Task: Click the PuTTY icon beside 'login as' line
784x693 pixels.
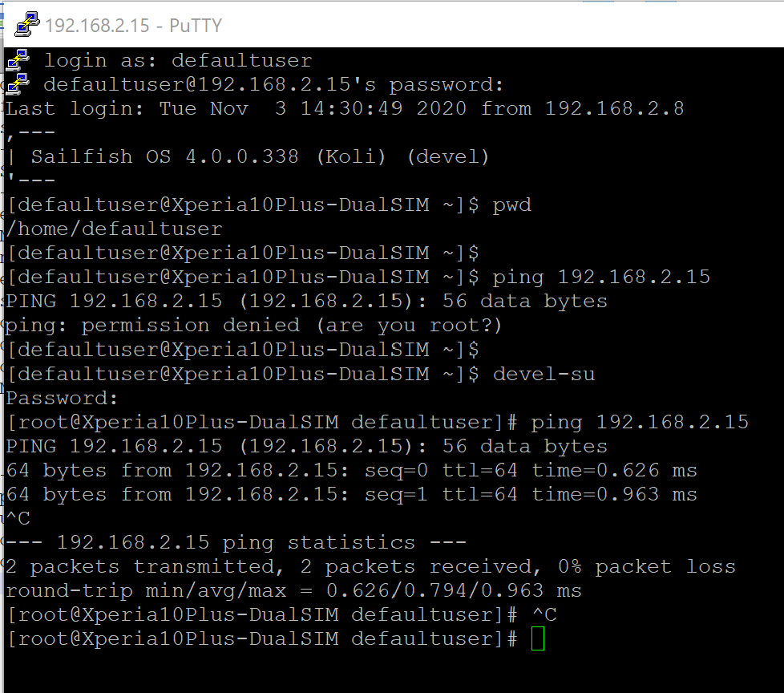Action: click(18, 60)
